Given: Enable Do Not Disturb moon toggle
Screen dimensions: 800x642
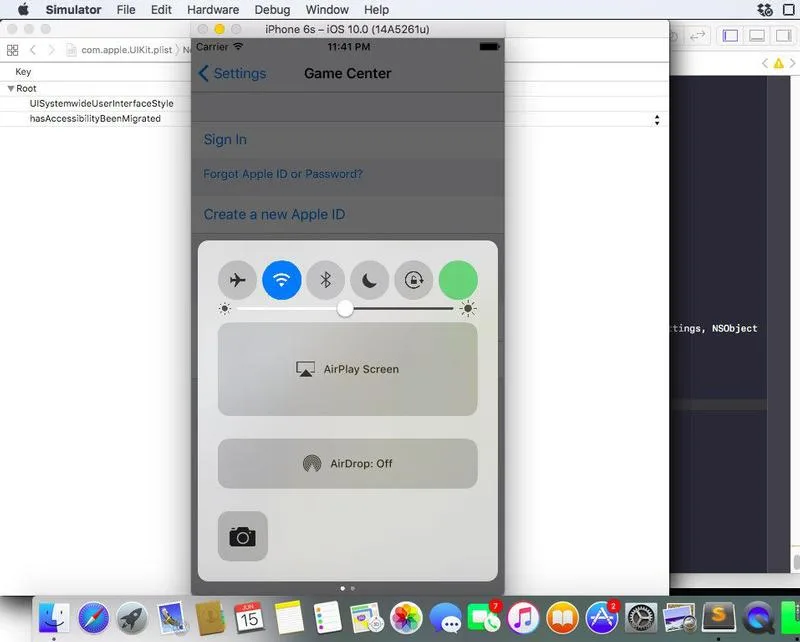Looking at the screenshot, I should coord(369,280).
